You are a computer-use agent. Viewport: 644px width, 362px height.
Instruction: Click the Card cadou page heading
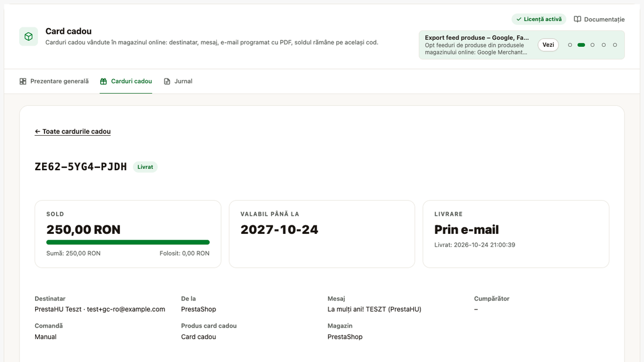68,31
